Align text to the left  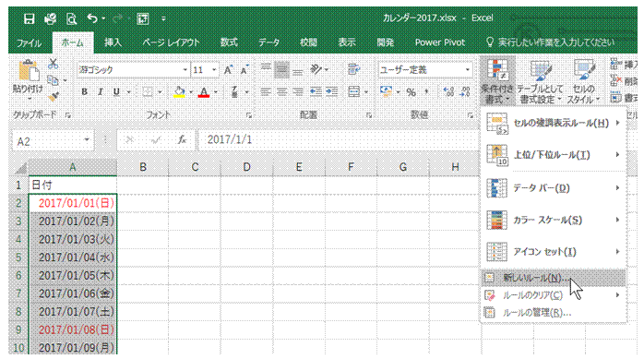click(266, 92)
